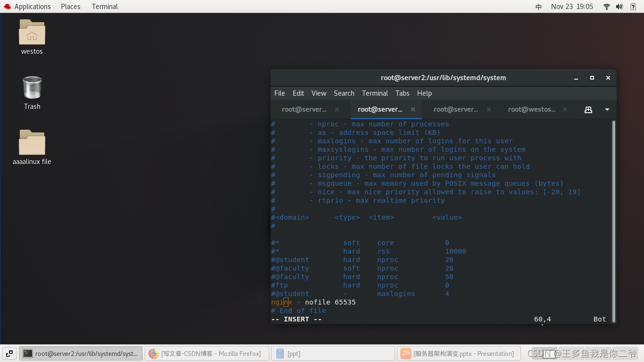644x362 pixels.
Task: Click the 'nice - max nice priority' line
Action: pyautogui.click(x=426, y=192)
